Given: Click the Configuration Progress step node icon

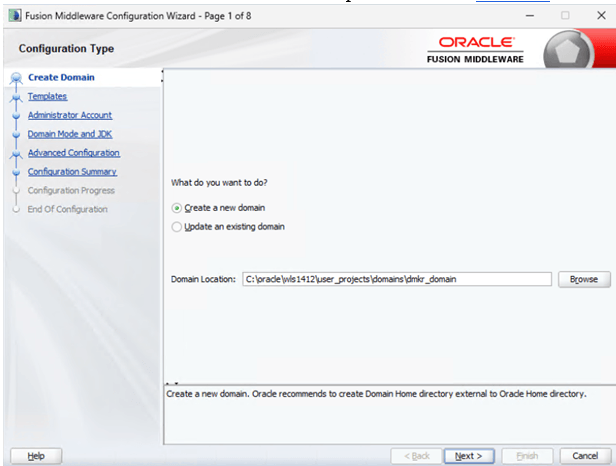Looking at the screenshot, I should [x=16, y=191].
